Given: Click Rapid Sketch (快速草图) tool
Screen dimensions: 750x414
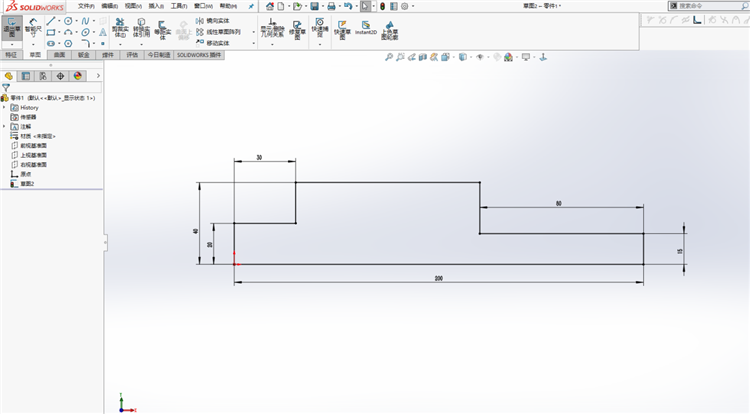Looking at the screenshot, I should (x=342, y=30).
